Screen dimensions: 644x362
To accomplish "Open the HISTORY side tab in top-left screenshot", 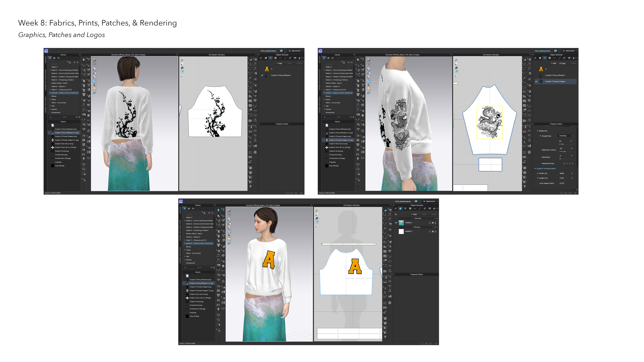I will click(x=45, y=60).
